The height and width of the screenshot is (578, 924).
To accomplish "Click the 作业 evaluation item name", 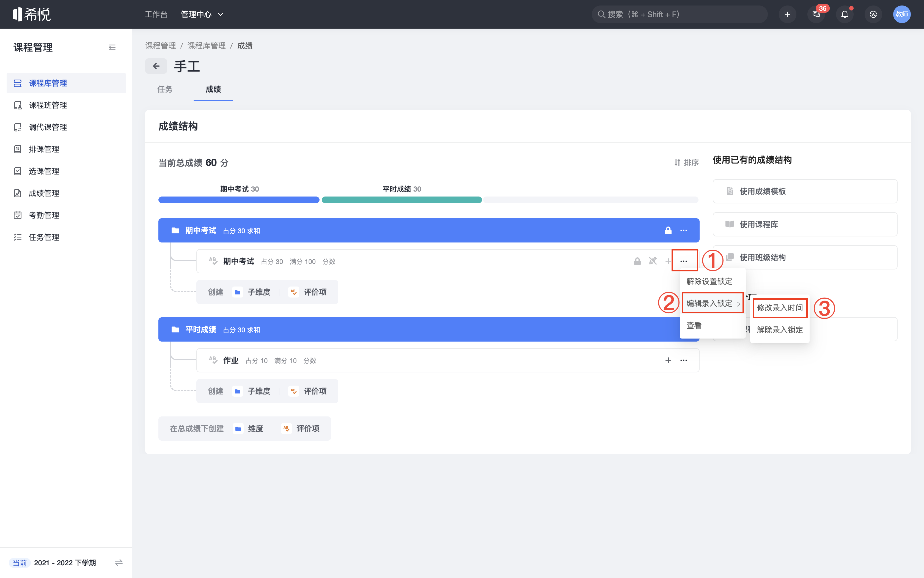I will [x=231, y=361].
